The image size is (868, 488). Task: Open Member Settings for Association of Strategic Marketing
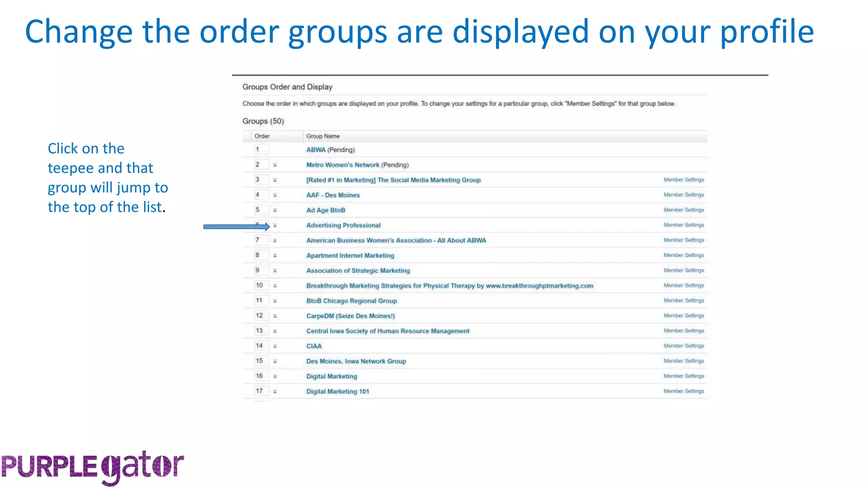(684, 270)
